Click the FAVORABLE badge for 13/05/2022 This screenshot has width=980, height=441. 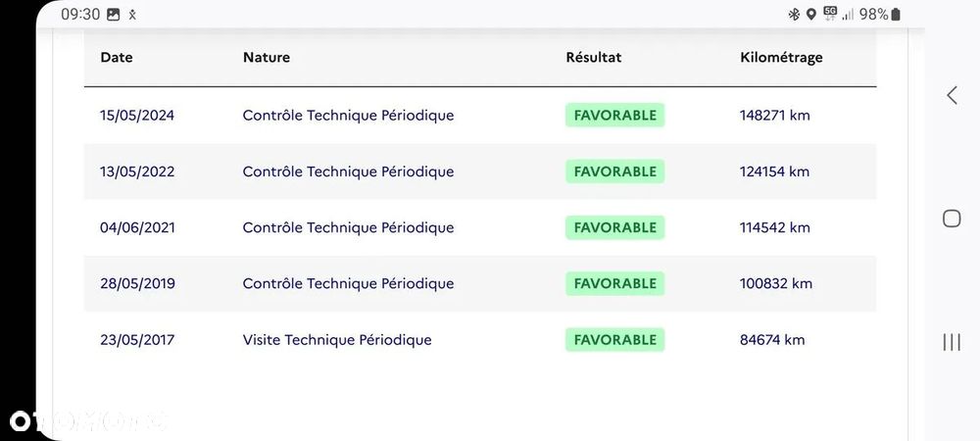615,171
